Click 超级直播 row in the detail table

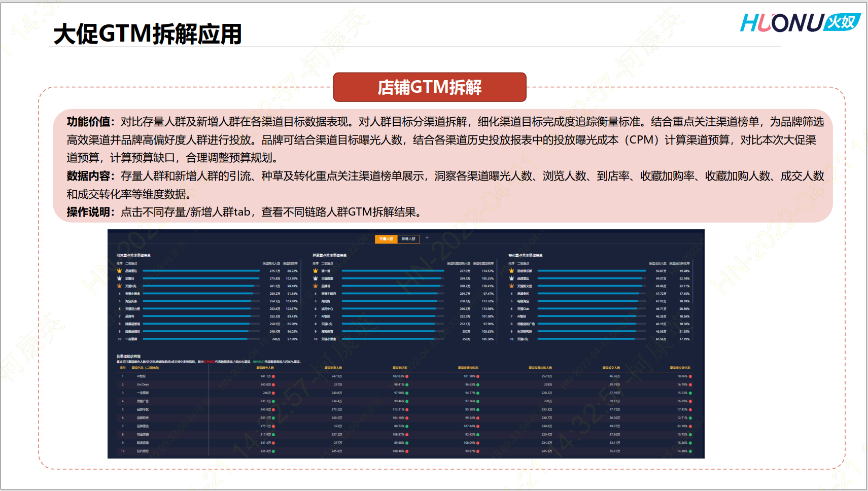[405, 443]
